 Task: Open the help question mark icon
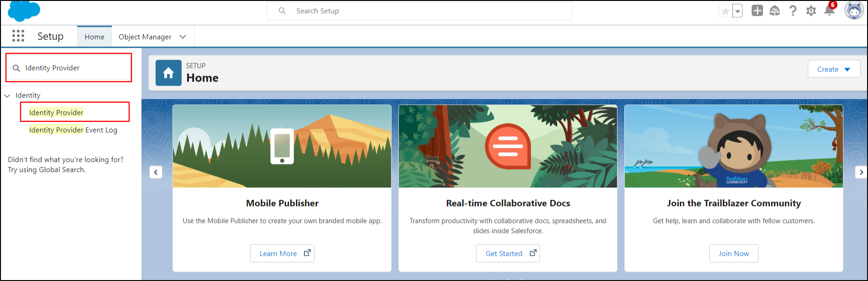click(793, 10)
